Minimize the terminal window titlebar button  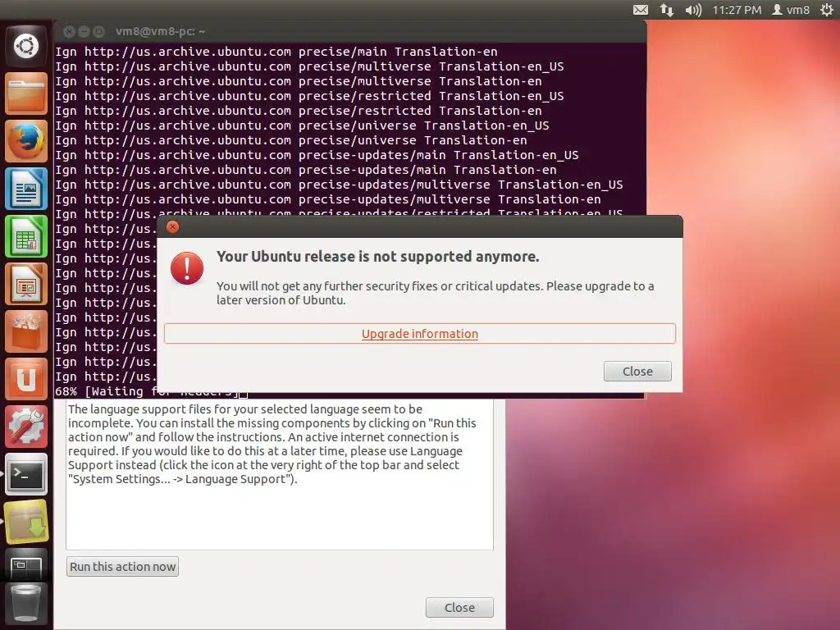(x=84, y=32)
